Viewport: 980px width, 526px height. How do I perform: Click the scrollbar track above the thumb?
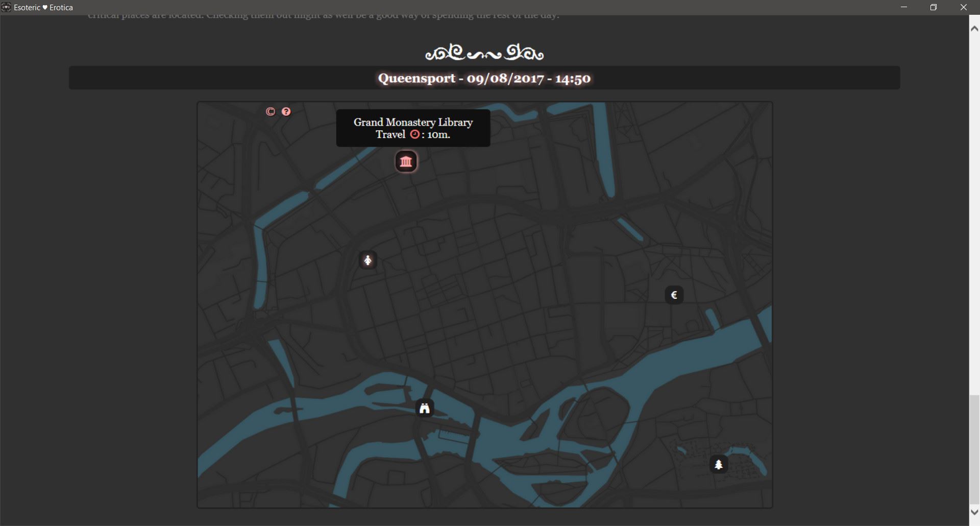[974, 204]
